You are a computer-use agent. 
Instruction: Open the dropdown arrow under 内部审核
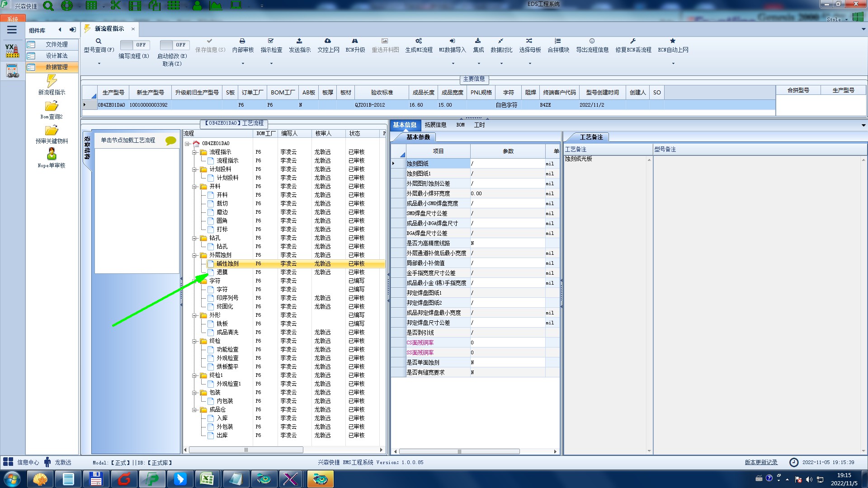[243, 64]
